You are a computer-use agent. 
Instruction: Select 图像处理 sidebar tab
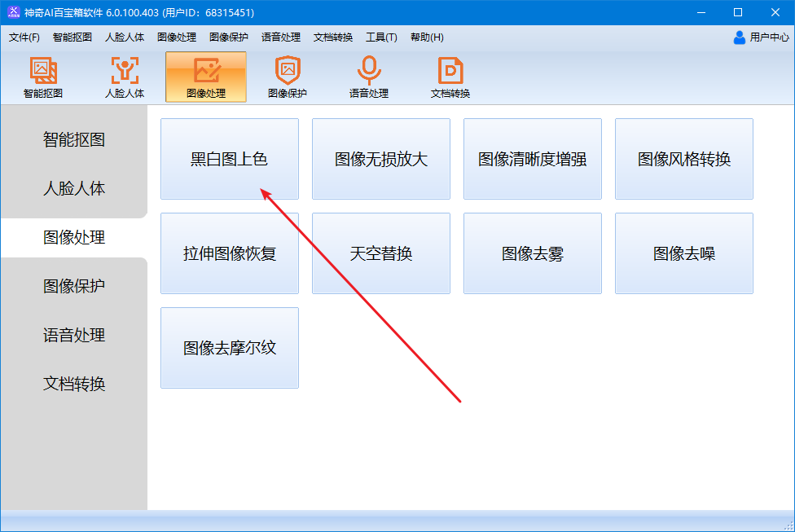coord(74,237)
